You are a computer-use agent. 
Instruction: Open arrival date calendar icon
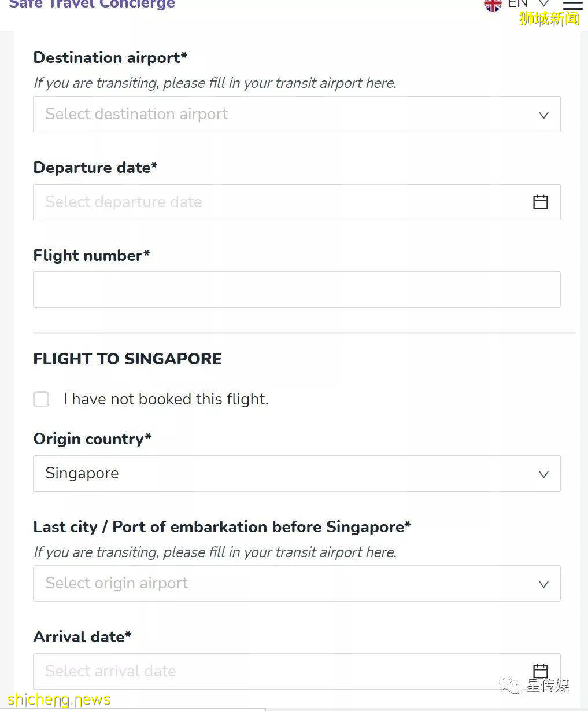[x=540, y=671]
